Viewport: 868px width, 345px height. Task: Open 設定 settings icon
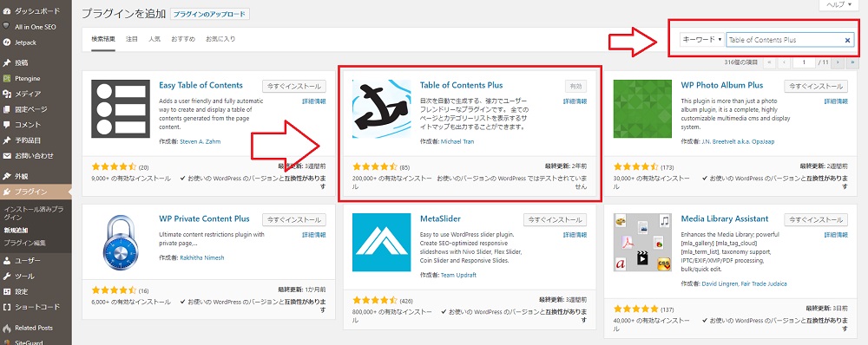click(x=7, y=291)
